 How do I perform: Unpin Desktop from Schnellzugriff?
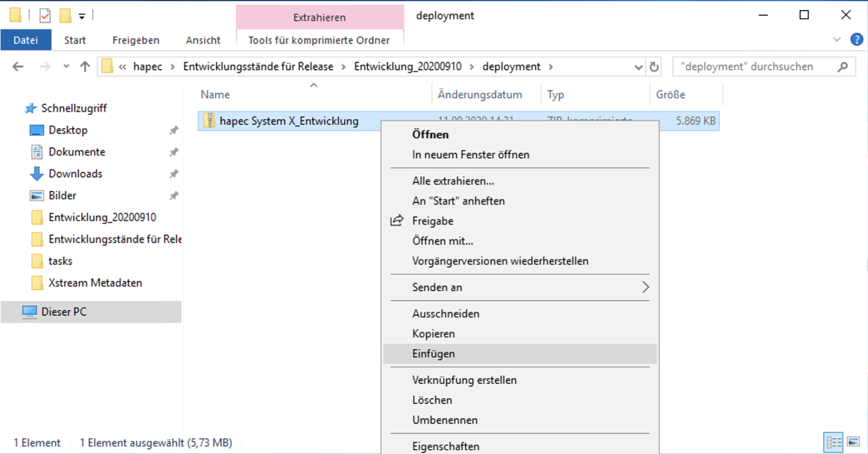173,130
